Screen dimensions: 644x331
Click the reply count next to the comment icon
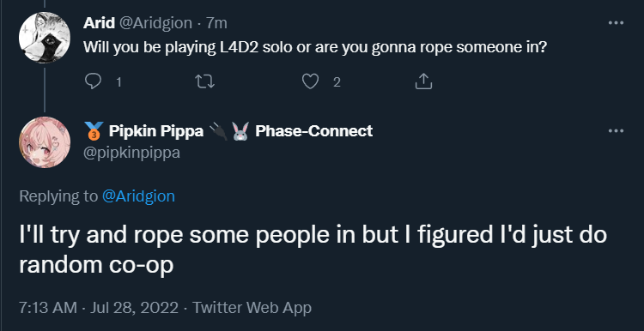click(x=118, y=83)
